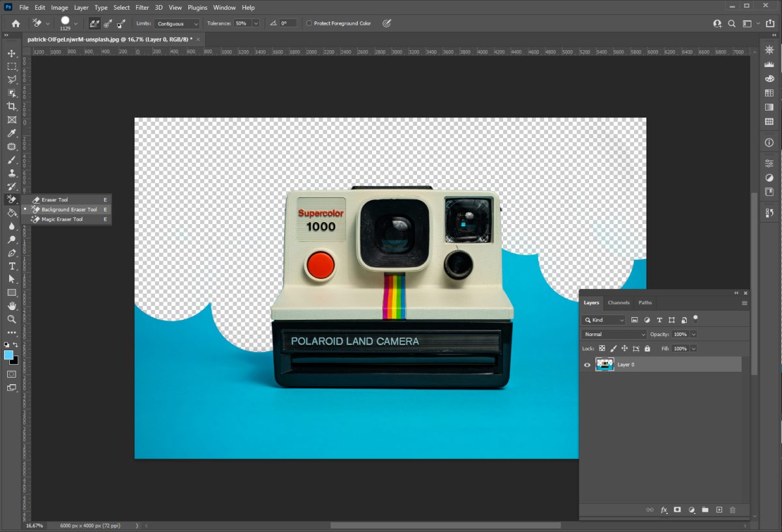Image resolution: width=782 pixels, height=532 pixels.
Task: Toggle Lock position icon
Action: pos(624,349)
